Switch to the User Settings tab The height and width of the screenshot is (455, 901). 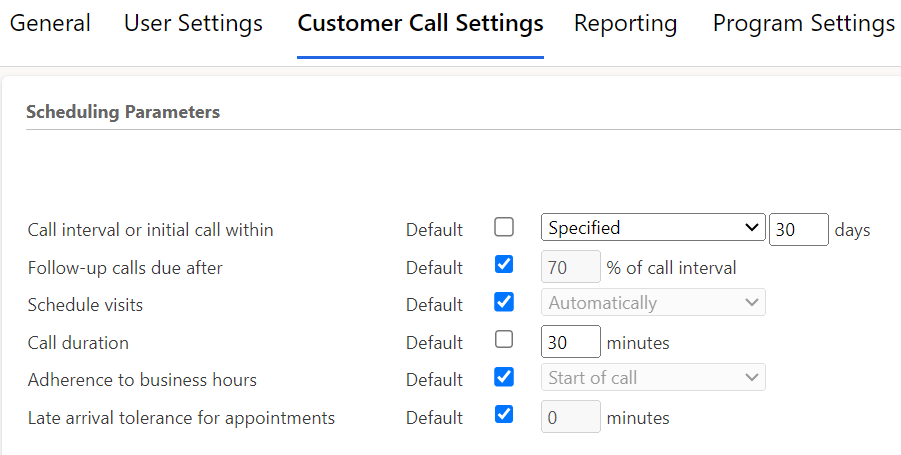click(x=193, y=23)
